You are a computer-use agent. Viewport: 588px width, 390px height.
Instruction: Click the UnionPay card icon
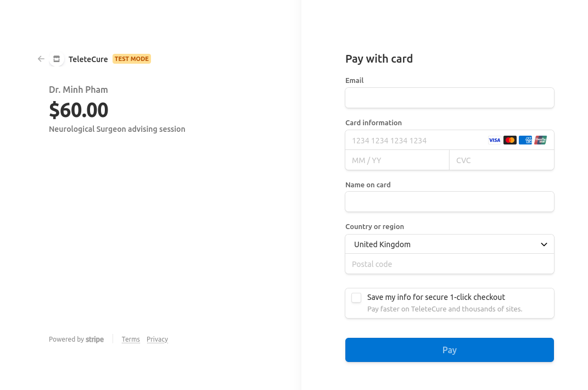click(540, 140)
